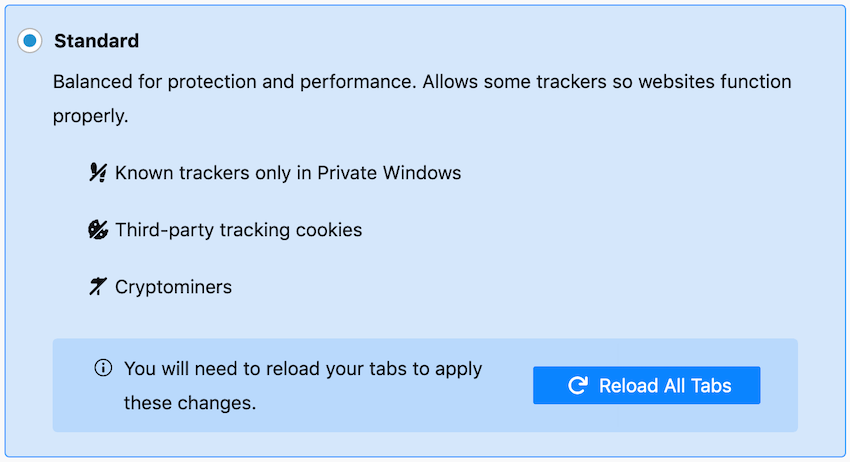
Task: Click the "these changes." text line
Action: pyautogui.click(x=190, y=403)
